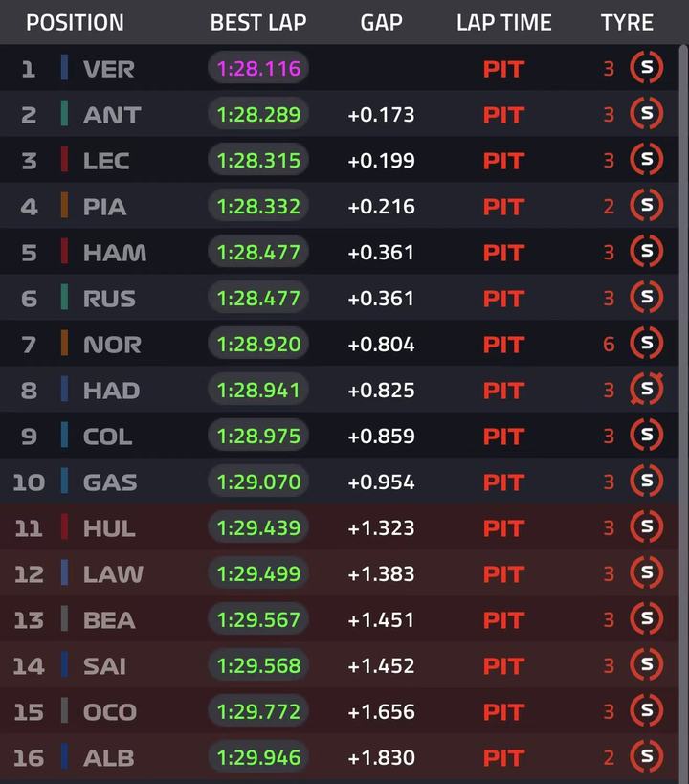
Task: Click the soft tyre icon for NOR
Action: (647, 344)
